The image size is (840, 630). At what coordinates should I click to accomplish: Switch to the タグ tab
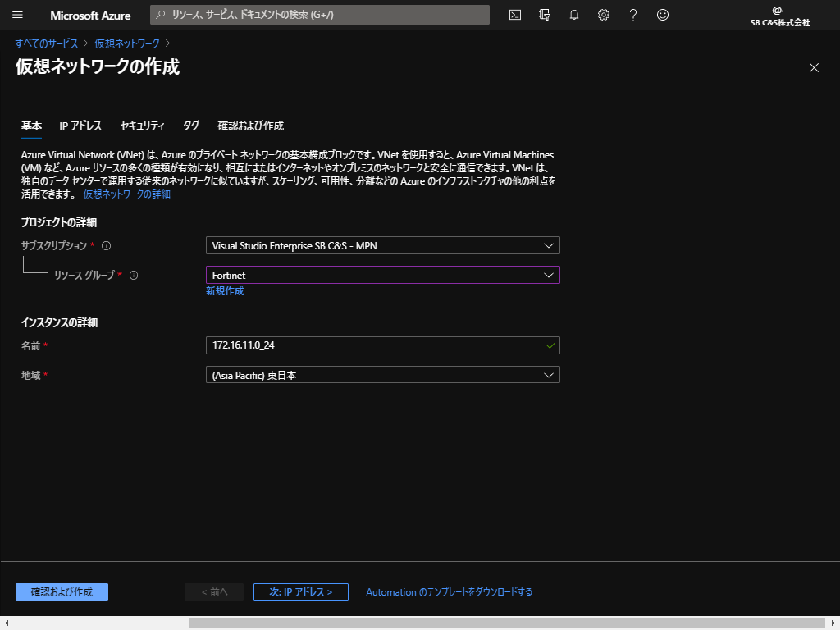(191, 126)
